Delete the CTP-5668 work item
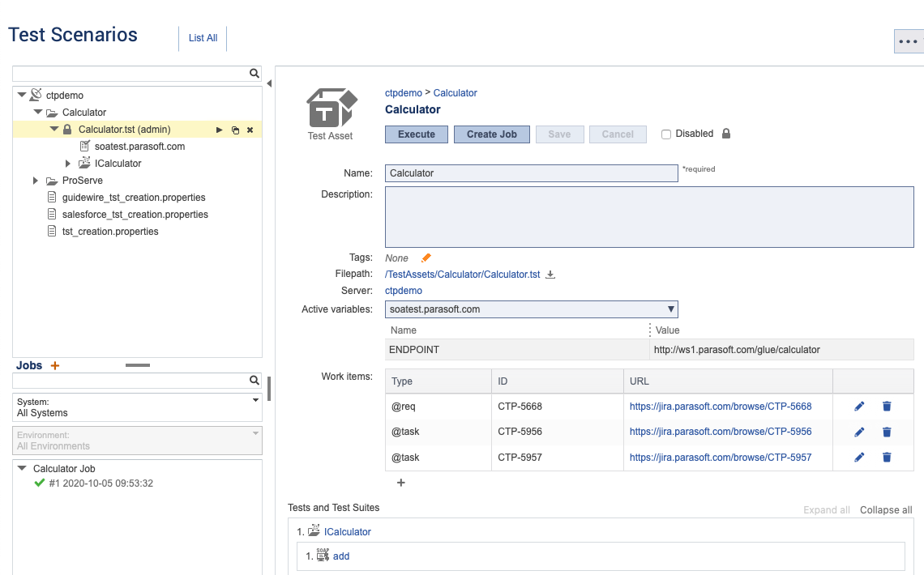The image size is (924, 575). (886, 406)
